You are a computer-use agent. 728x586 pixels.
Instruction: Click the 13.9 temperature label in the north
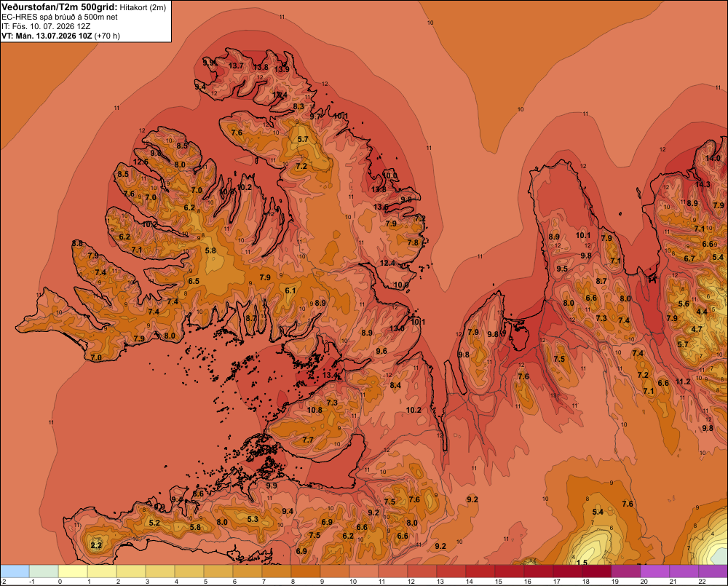click(282, 70)
